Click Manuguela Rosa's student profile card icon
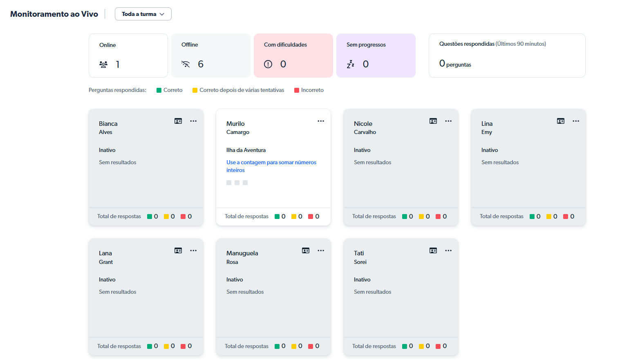Screen dimensions: 631x364 click(306, 250)
